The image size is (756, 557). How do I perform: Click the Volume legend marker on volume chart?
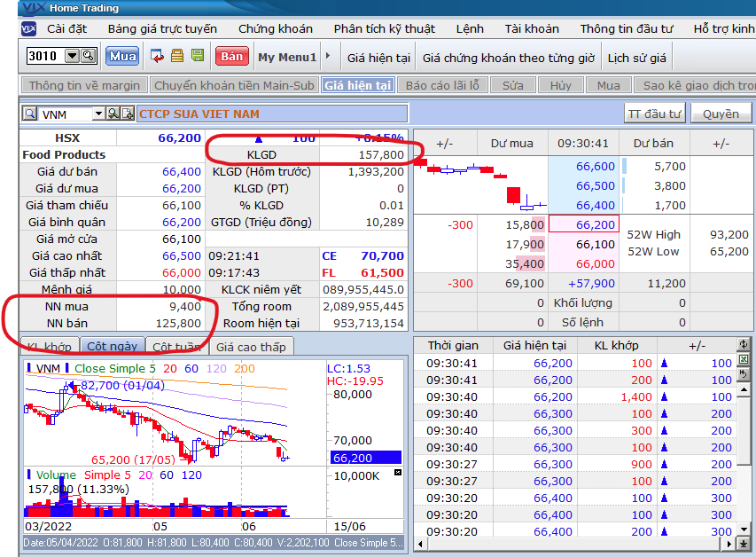pos(29,475)
